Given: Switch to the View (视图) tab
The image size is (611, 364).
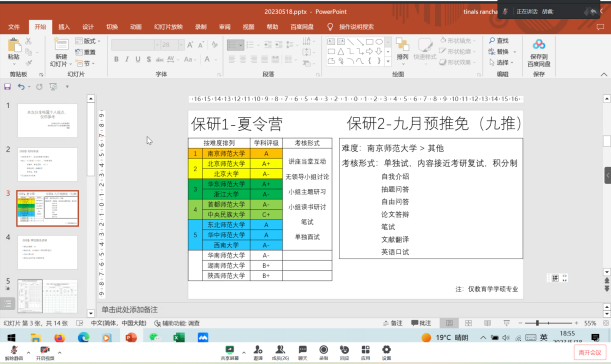Looking at the screenshot, I should coord(248,27).
